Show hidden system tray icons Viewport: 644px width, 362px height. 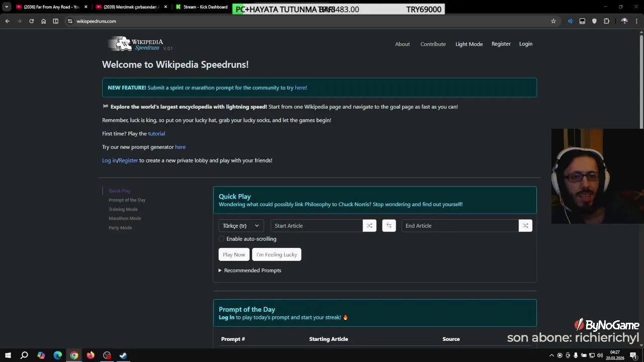click(x=552, y=355)
